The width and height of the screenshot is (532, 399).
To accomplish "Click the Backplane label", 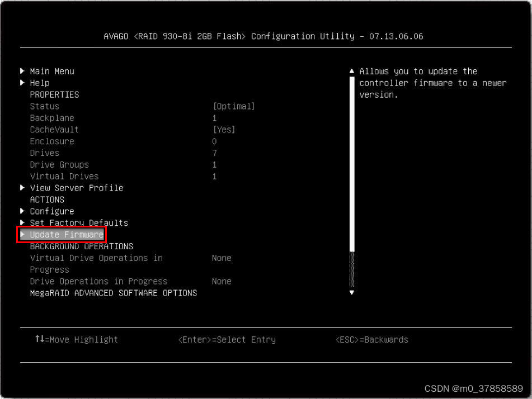I will point(52,118).
